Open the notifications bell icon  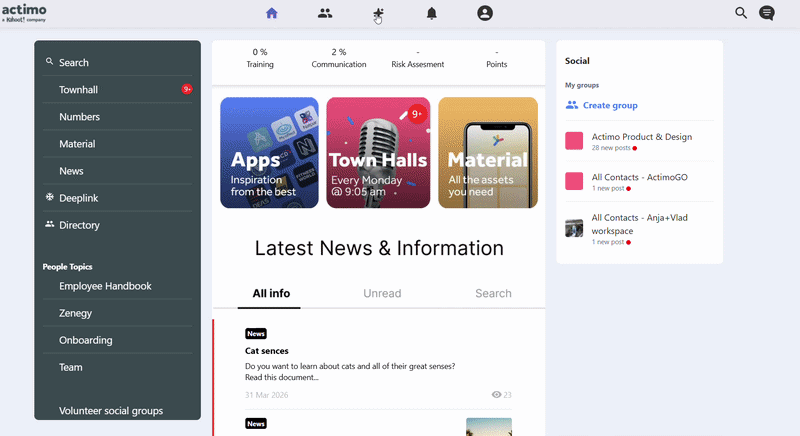tap(432, 13)
